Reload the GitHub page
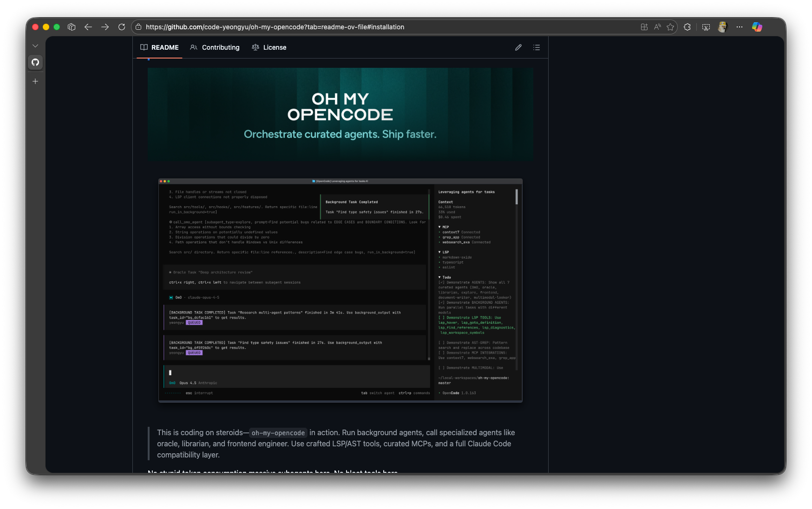The image size is (812, 509). [x=122, y=27]
